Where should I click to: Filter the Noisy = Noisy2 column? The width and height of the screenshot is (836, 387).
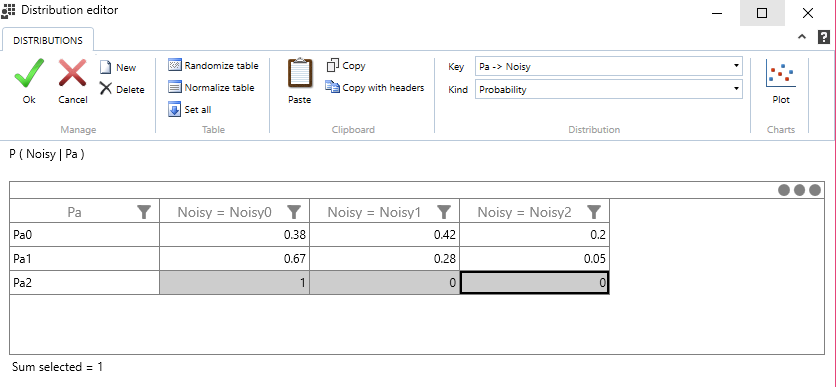tap(594, 212)
